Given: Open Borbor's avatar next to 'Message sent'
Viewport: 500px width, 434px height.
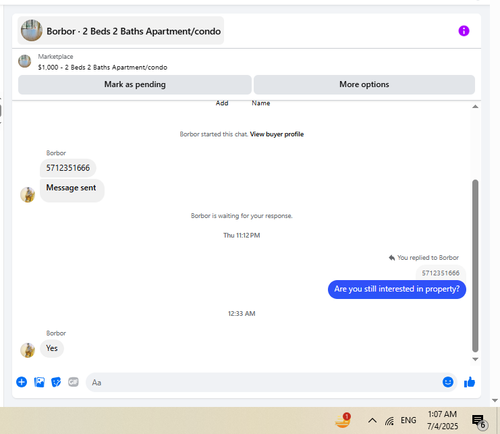Looking at the screenshot, I should 28,195.
